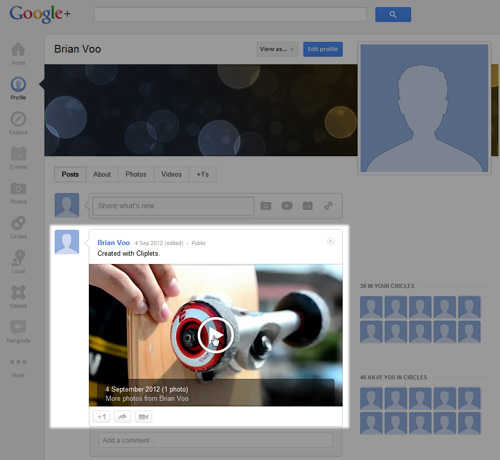Open the Home icon in the sidebar
The height and width of the screenshot is (460, 500).
coord(18,50)
